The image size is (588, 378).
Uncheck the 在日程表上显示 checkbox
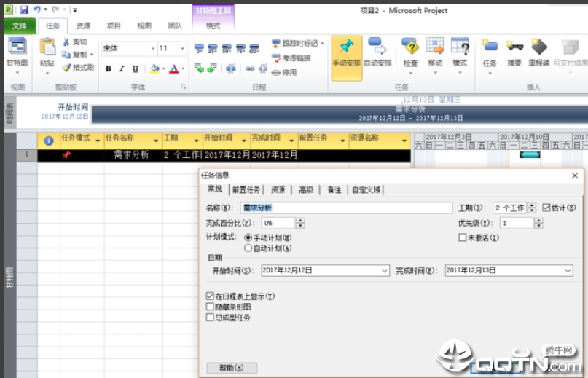click(211, 297)
